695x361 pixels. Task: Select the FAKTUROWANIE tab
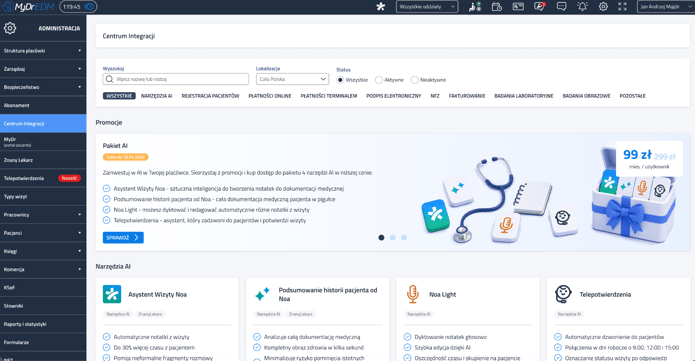pos(467,96)
